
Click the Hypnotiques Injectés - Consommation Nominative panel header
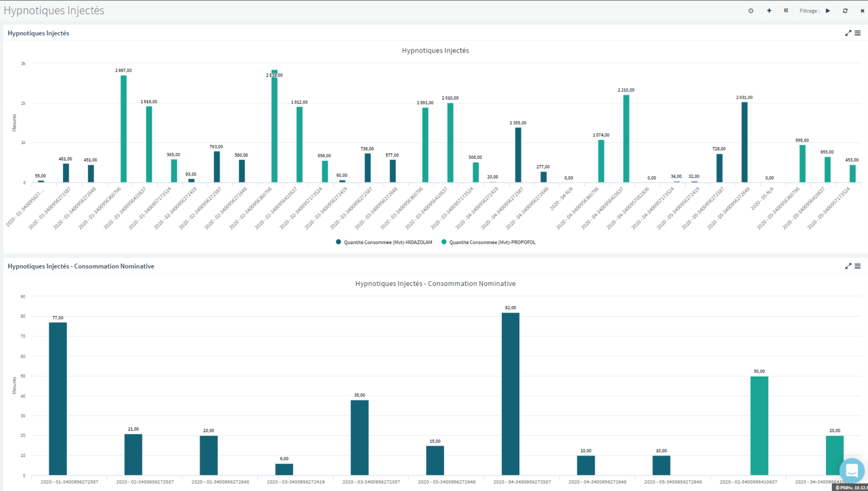pos(81,266)
